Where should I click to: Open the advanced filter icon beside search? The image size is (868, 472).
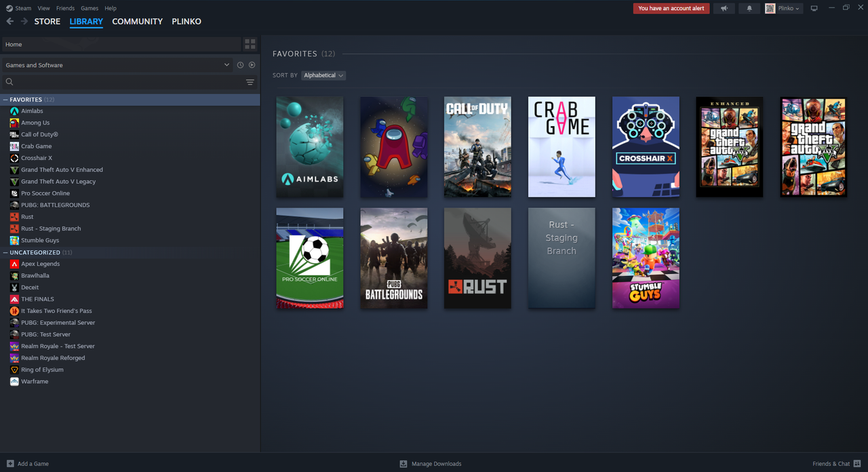coord(250,82)
